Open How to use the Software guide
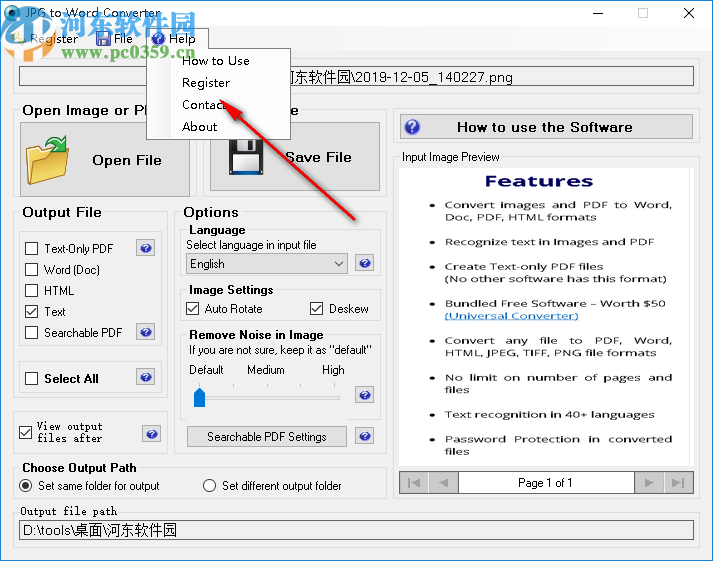The image size is (713, 561). (546, 127)
